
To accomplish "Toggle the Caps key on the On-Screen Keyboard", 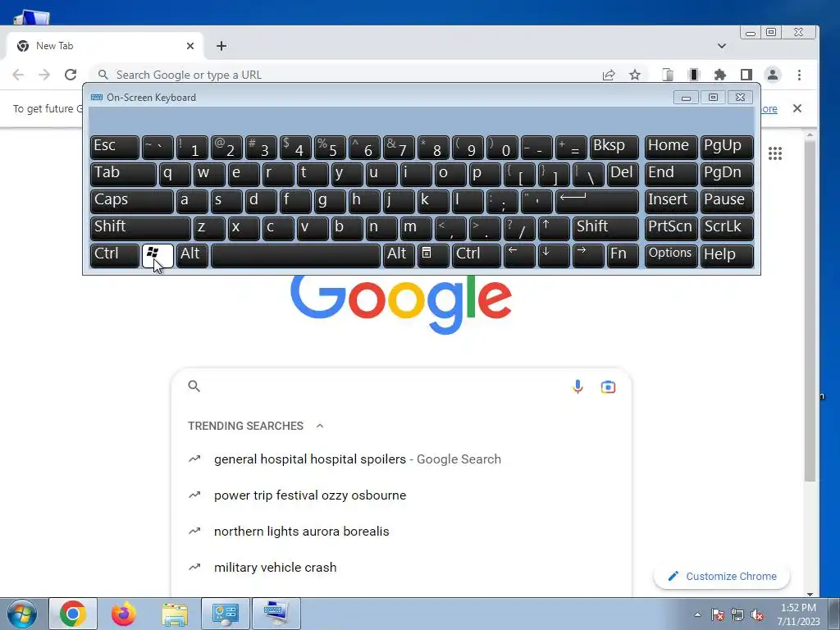I will click(132, 202).
